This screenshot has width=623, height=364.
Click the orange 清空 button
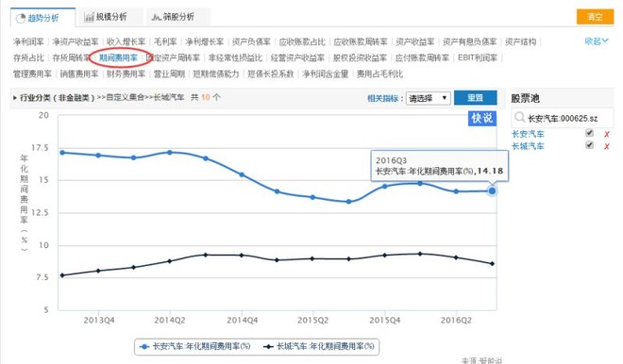point(595,17)
